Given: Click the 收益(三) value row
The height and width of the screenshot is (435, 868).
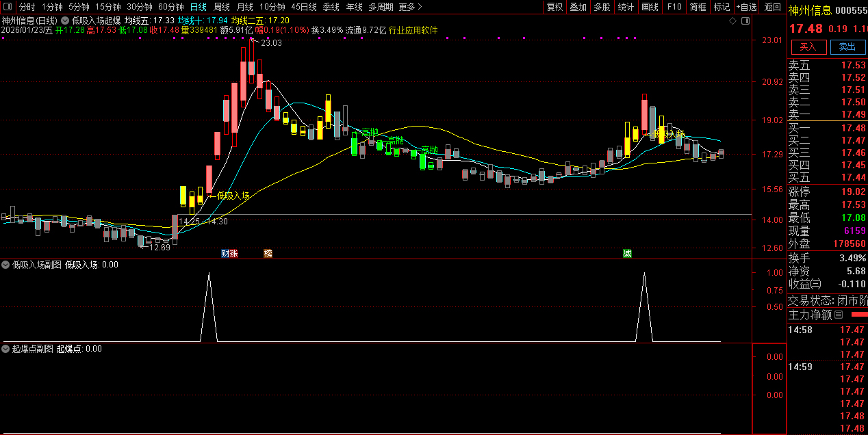Looking at the screenshot, I should (x=828, y=285).
